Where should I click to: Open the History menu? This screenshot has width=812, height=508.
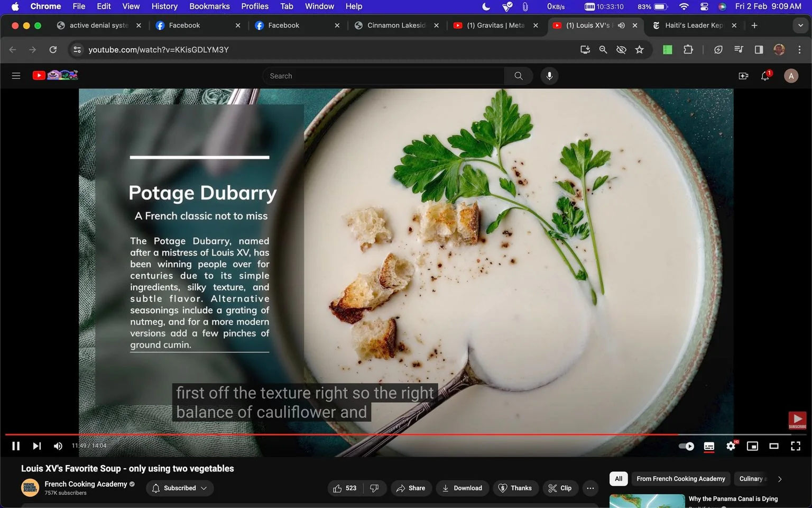[x=164, y=6]
